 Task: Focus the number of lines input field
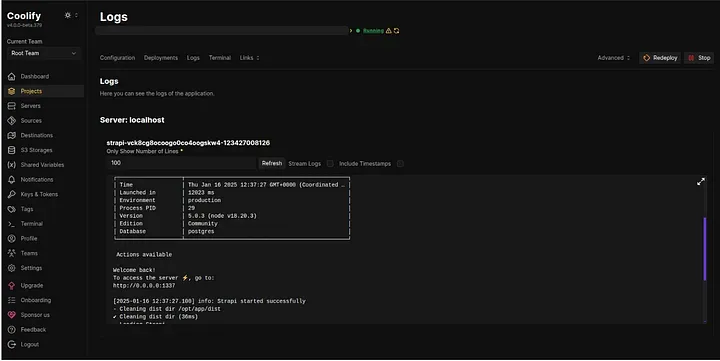coord(181,163)
